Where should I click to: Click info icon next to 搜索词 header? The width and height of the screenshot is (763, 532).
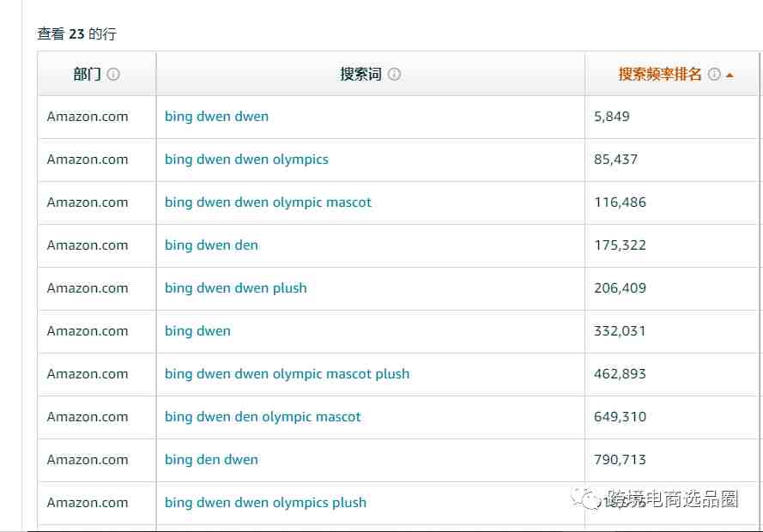394,75
